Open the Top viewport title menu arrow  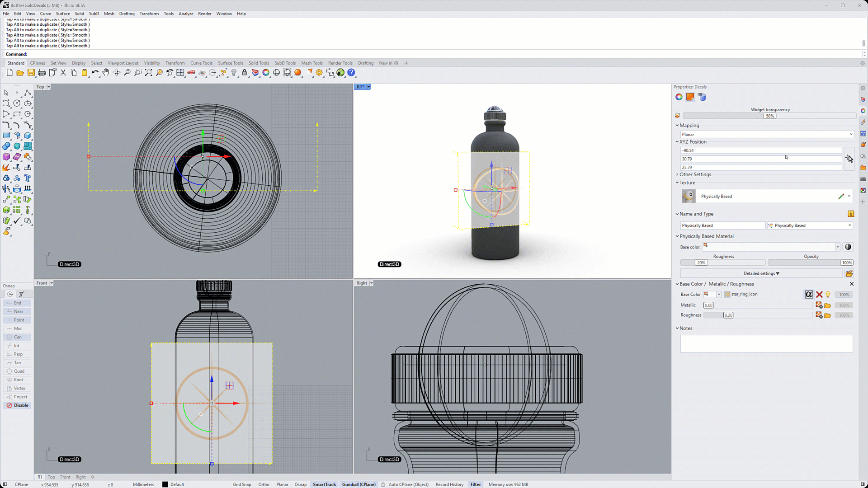(49, 87)
